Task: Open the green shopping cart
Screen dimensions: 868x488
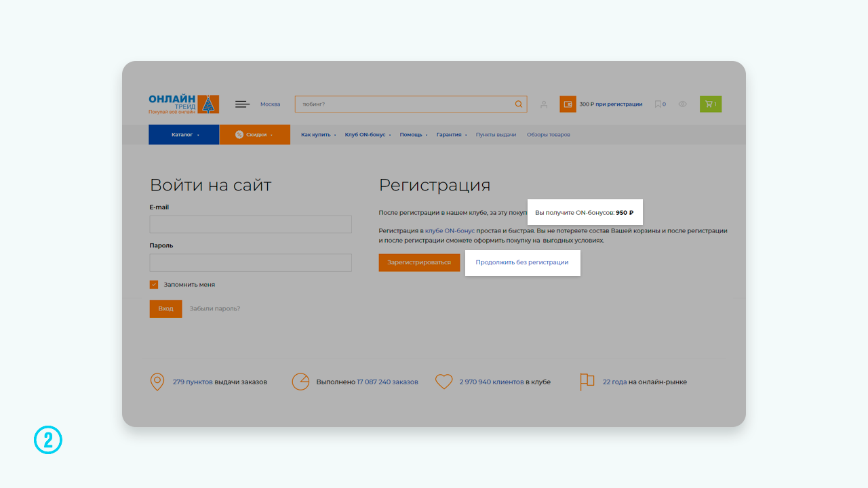Action: [x=711, y=104]
